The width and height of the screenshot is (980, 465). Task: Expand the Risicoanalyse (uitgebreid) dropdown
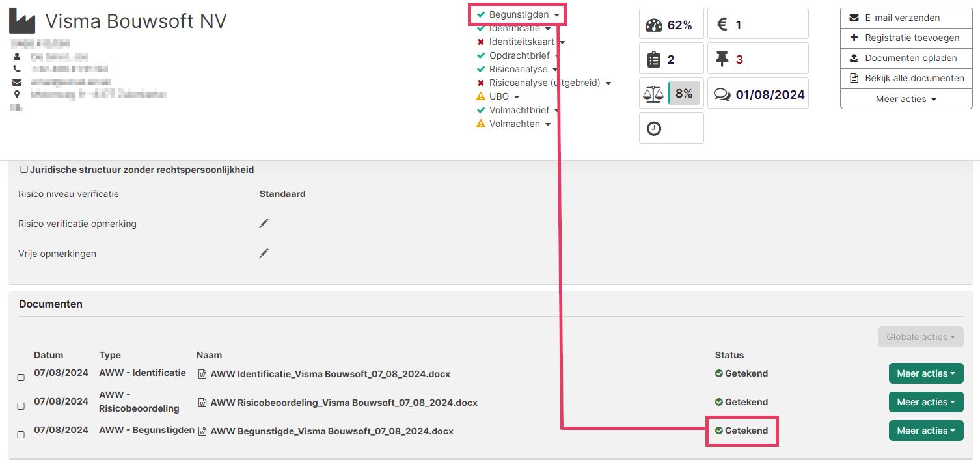[x=608, y=83]
